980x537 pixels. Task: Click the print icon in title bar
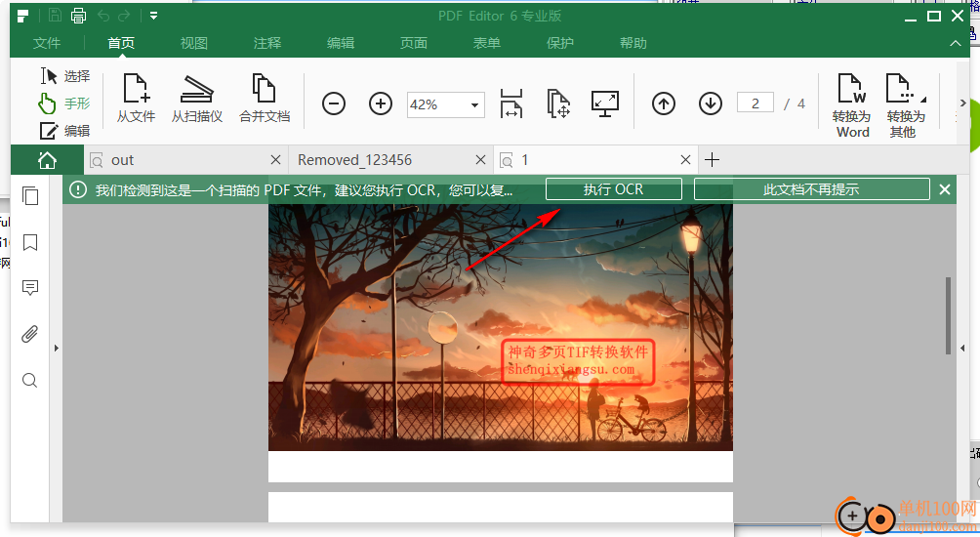coord(79,16)
